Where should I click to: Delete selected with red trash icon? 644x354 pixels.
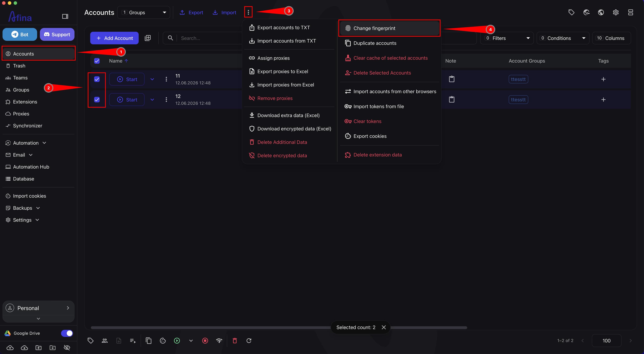(235, 340)
